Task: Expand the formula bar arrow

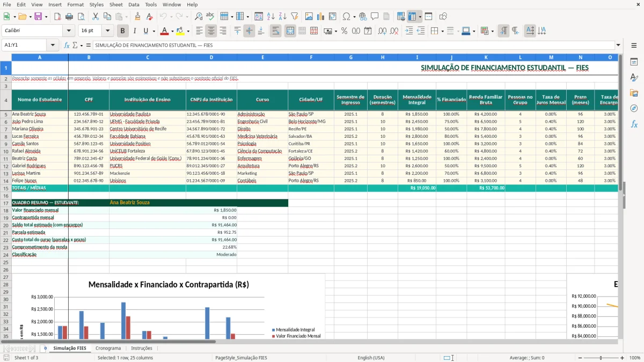Action: [x=618, y=45]
